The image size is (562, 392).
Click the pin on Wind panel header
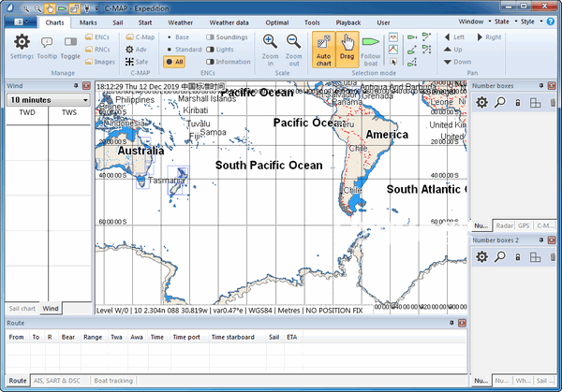pyautogui.click(x=76, y=85)
